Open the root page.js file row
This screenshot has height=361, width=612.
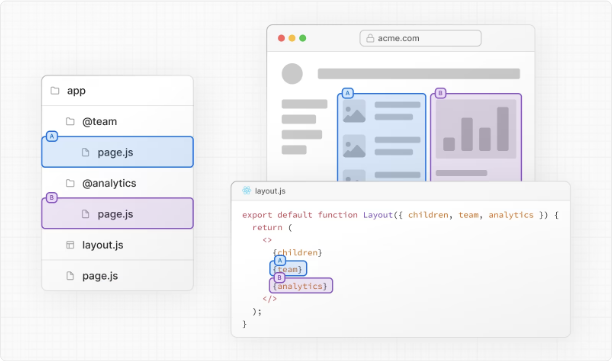[x=117, y=276]
